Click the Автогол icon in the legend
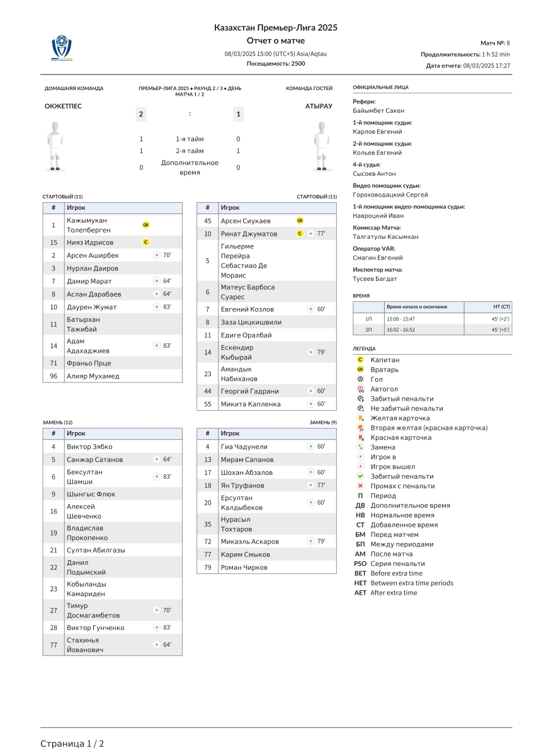Image resolution: width=534 pixels, height=756 pixels. coord(360,389)
